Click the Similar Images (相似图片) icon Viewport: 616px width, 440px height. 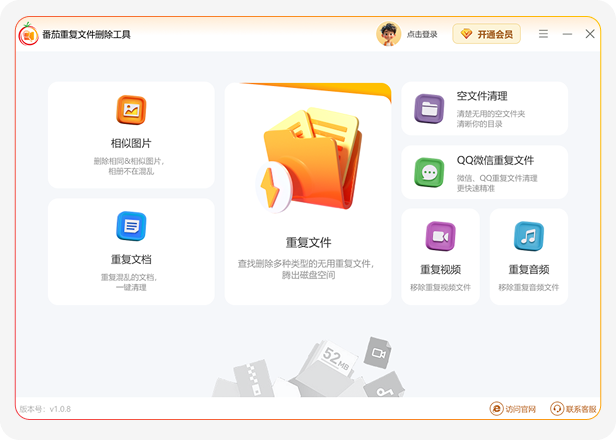[131, 110]
